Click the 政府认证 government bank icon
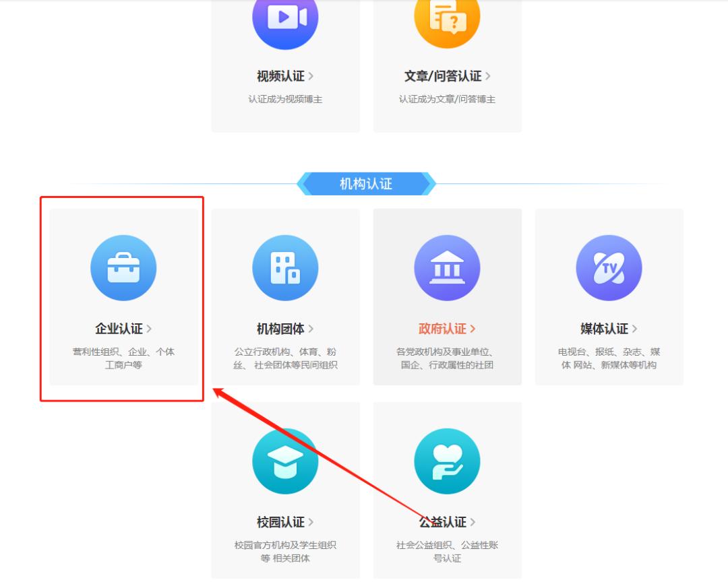Viewport: 728px width, 582px height. pos(447,267)
